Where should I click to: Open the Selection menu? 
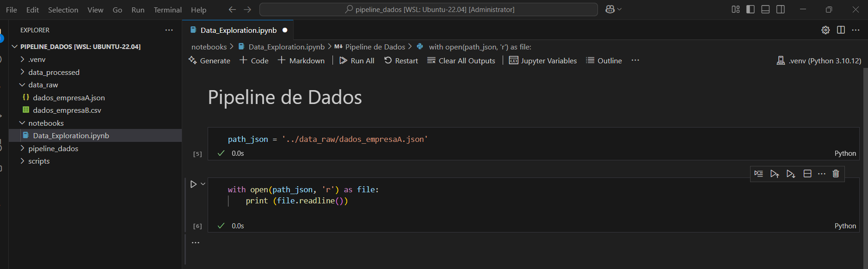pos(63,10)
